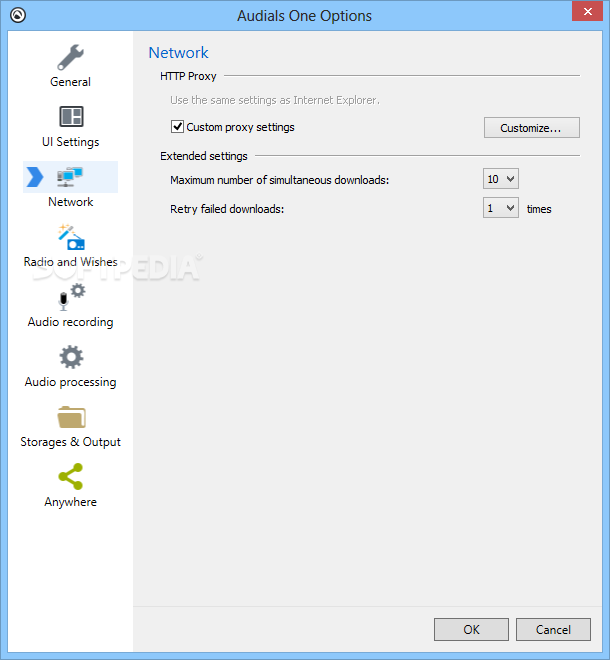The image size is (610, 660).
Task: Click 'Maximum number of simultaneous downloads' label
Action: [280, 180]
